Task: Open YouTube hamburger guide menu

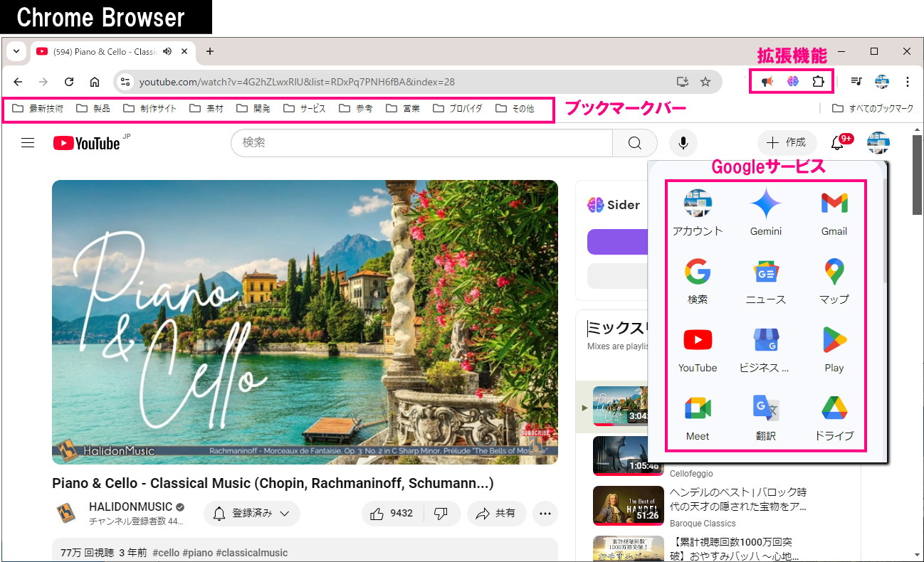Action: click(x=28, y=143)
